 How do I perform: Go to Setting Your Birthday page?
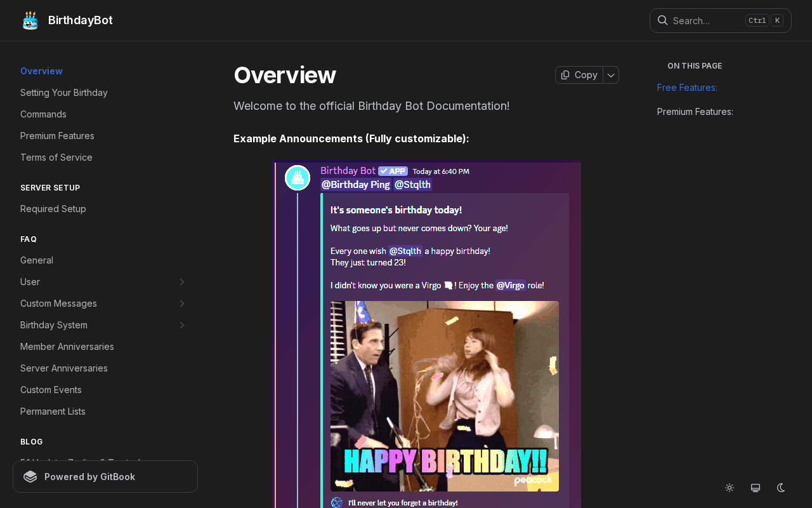tap(64, 93)
